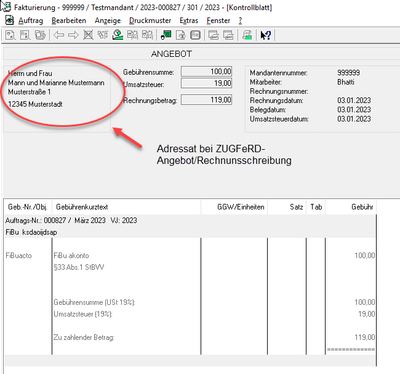Image resolution: width=400 pixels, height=374 pixels.
Task: Click the page with magnifier toolbar icon
Action: [10, 35]
